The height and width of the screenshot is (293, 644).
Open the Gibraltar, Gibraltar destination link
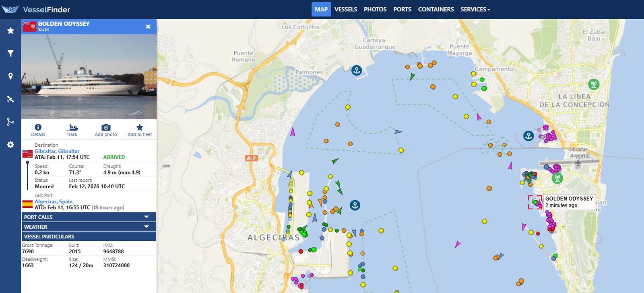point(57,151)
